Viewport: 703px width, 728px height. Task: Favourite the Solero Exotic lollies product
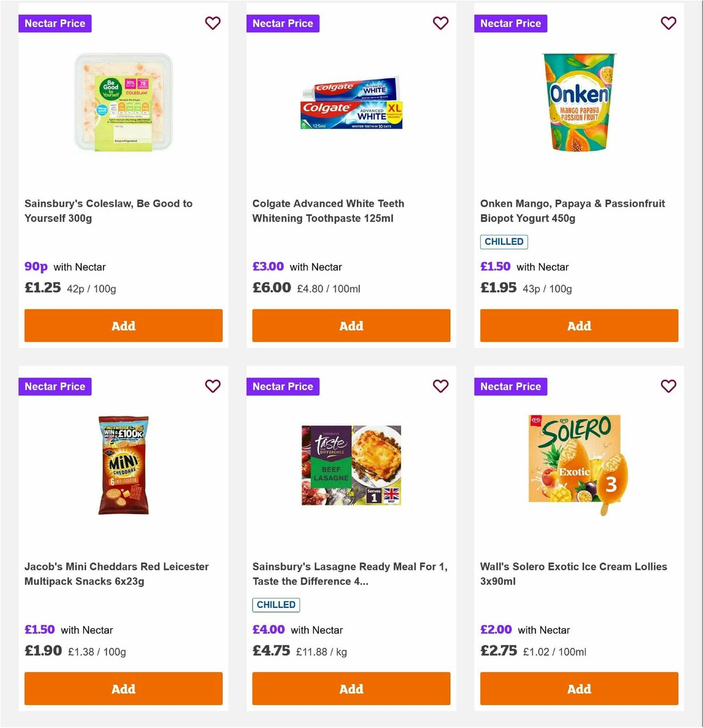pos(668,387)
